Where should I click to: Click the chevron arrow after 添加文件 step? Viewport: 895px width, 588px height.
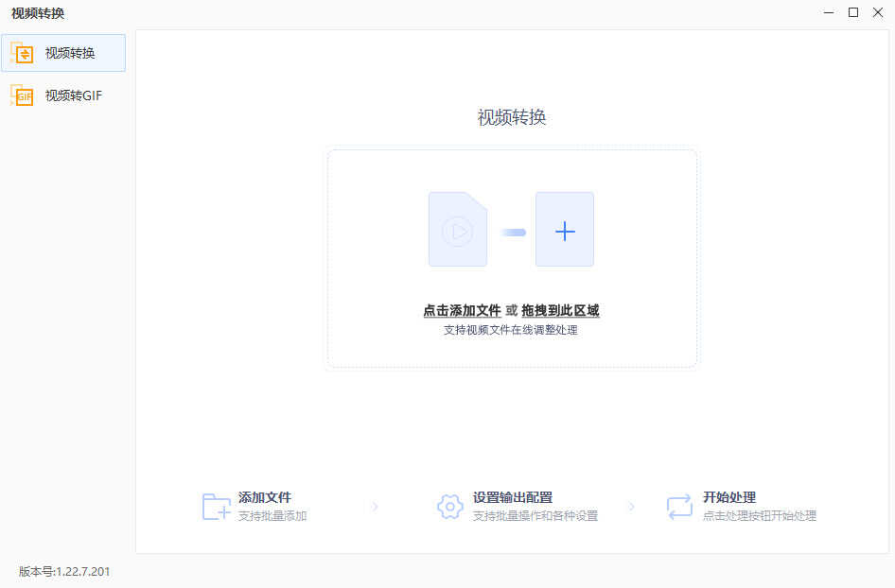(375, 507)
